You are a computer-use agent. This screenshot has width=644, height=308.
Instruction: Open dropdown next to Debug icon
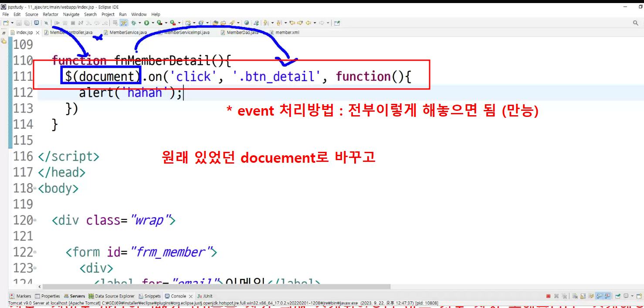coord(139,23)
